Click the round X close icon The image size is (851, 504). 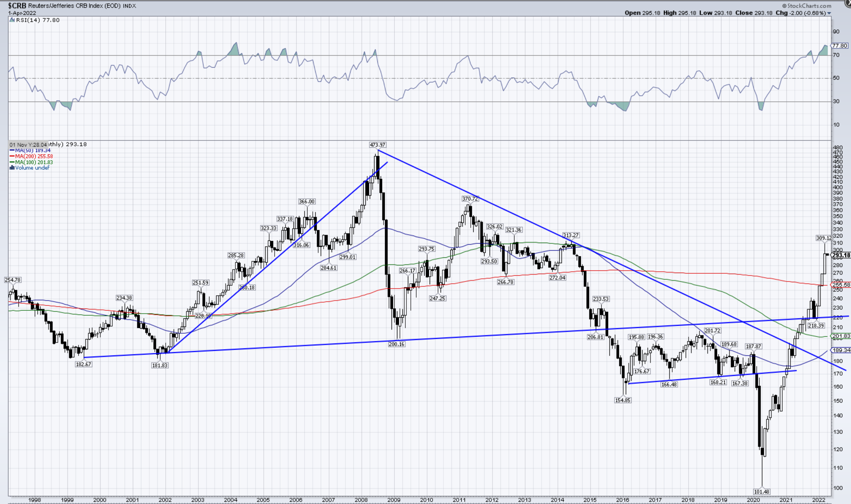click(x=848, y=3)
